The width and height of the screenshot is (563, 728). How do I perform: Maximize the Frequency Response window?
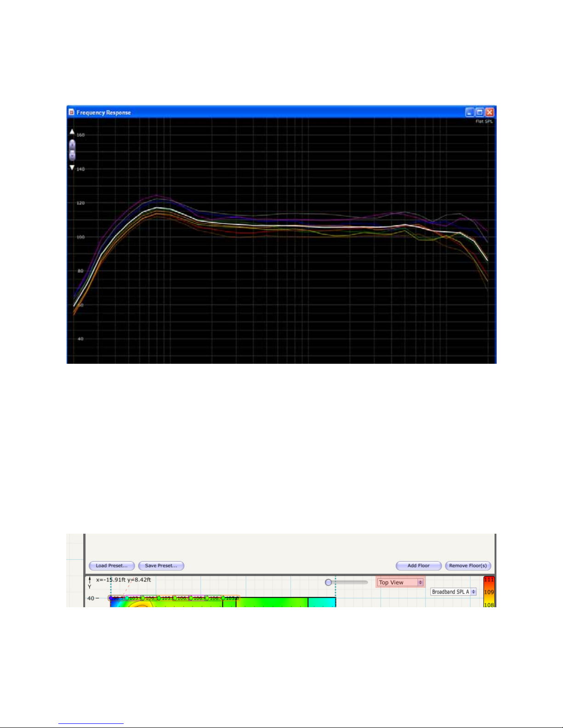(x=479, y=112)
